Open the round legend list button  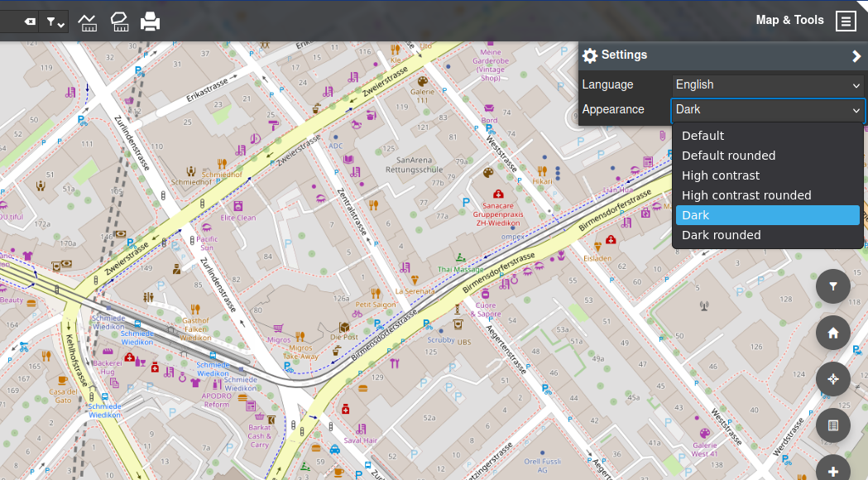pyautogui.click(x=832, y=426)
